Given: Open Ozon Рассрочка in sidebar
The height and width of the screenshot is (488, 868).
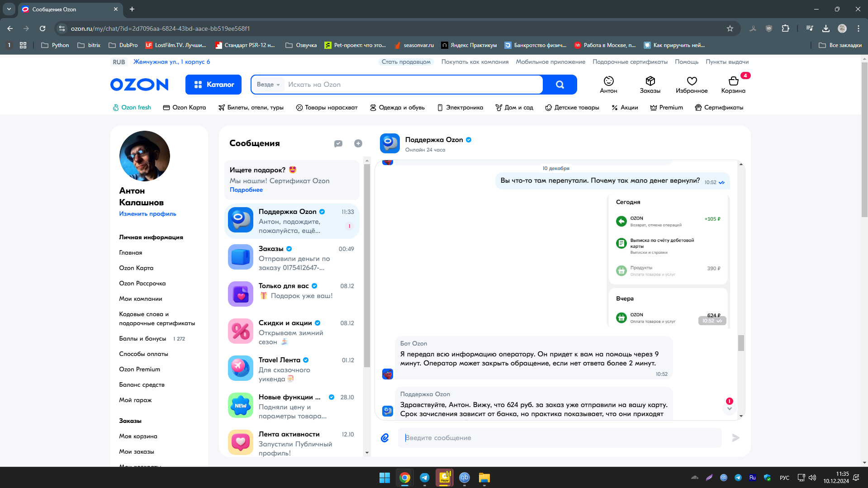Looking at the screenshot, I should [142, 284].
